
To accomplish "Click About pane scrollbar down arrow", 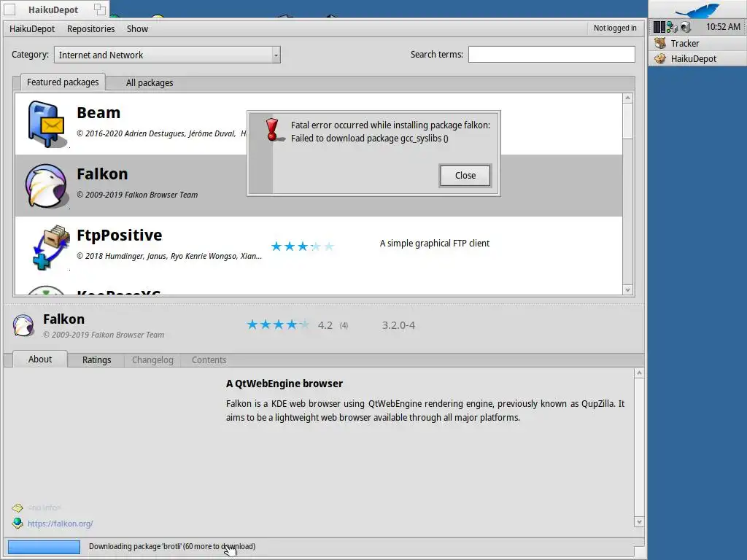I will [x=639, y=522].
